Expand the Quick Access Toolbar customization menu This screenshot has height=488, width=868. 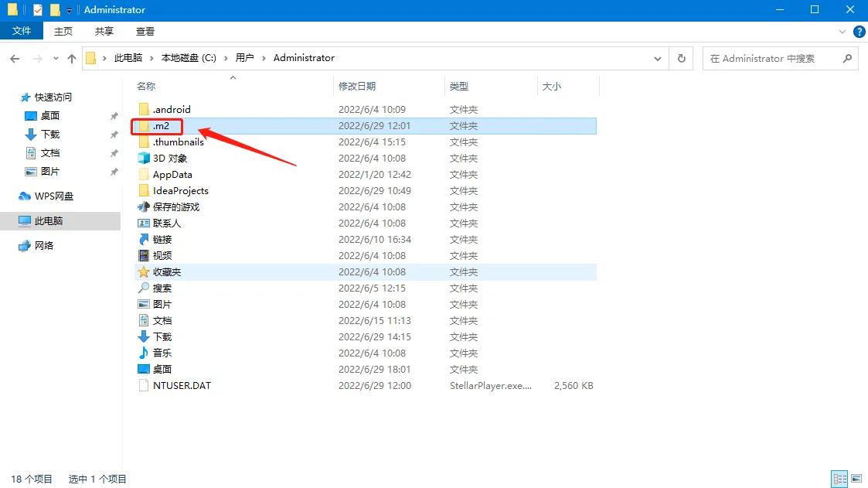click(68, 10)
